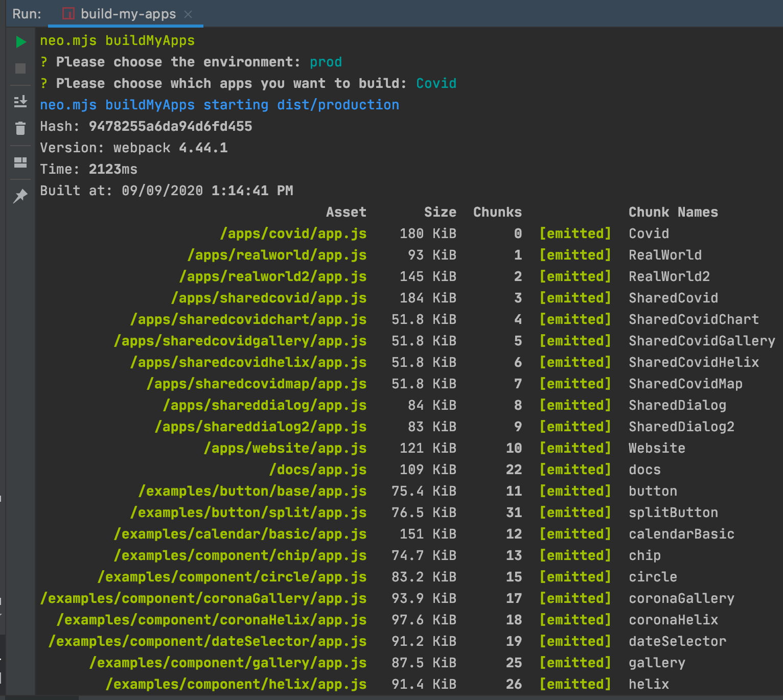783x700 pixels.
Task: Click the 184 KiB size value
Action: 428,298
